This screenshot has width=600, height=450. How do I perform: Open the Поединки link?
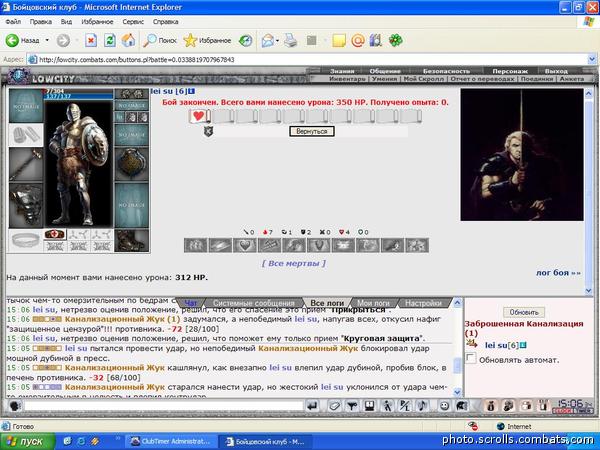click(537, 78)
